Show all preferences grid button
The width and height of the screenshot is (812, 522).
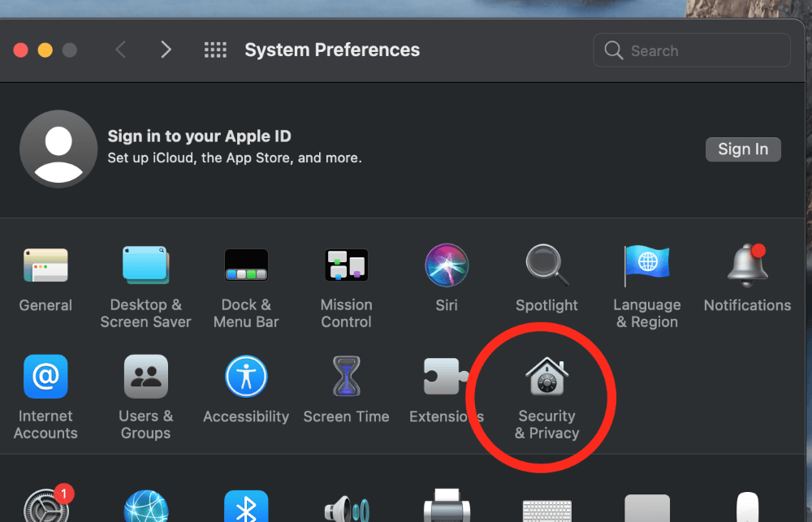point(215,50)
